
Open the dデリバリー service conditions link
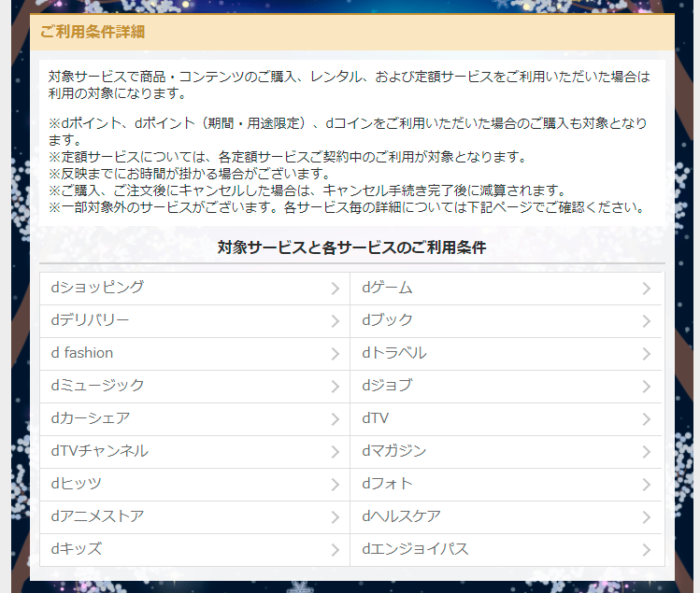coord(194,321)
